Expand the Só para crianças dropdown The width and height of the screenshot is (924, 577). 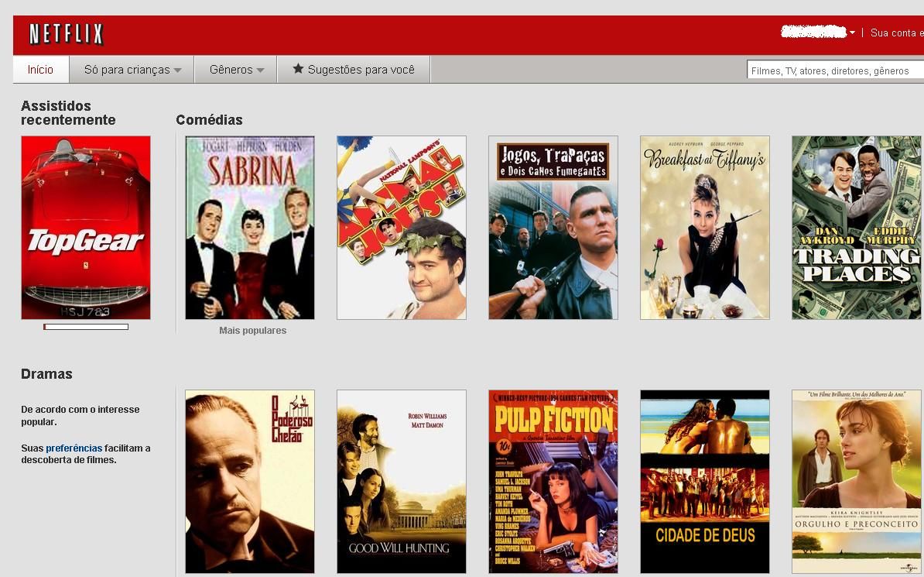(132, 70)
